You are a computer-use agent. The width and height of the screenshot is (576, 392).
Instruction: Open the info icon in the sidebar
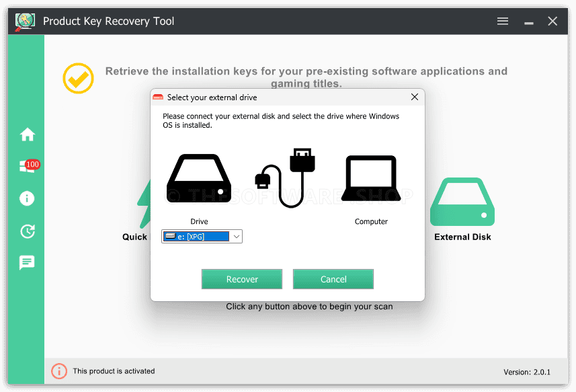27,198
